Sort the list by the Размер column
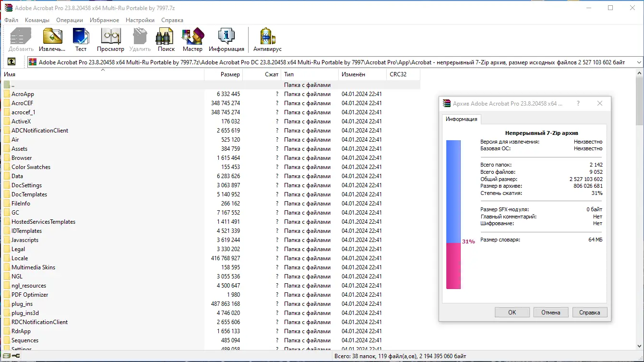 (223, 74)
